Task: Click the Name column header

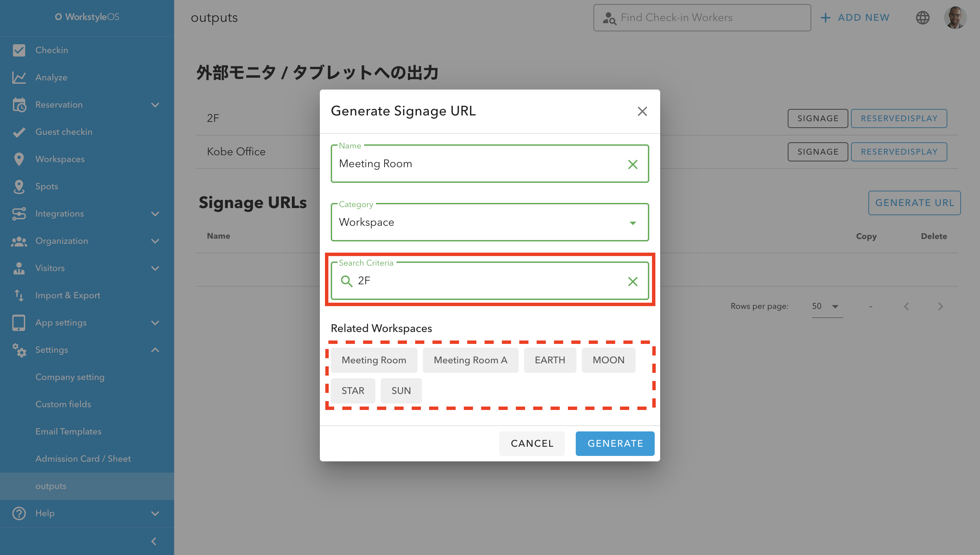Action: [218, 236]
